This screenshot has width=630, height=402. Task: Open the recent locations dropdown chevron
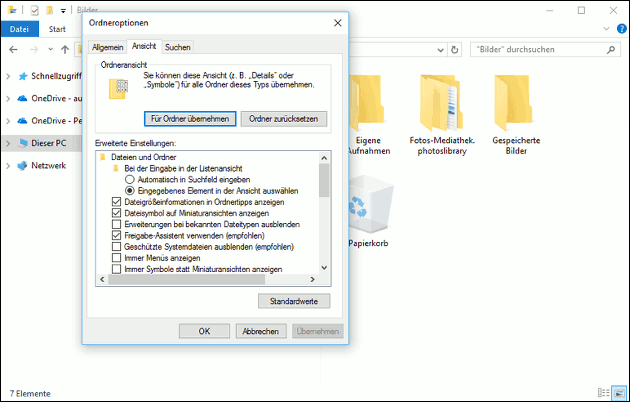[50, 49]
